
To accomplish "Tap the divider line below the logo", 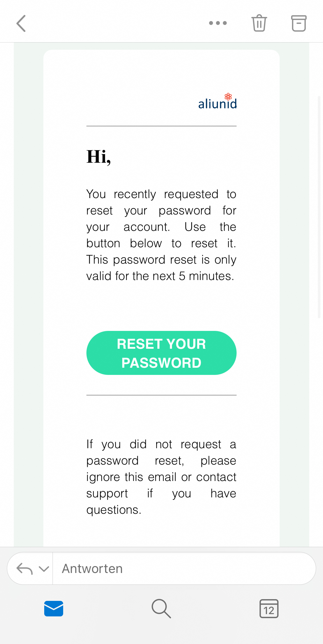I will (161, 126).
